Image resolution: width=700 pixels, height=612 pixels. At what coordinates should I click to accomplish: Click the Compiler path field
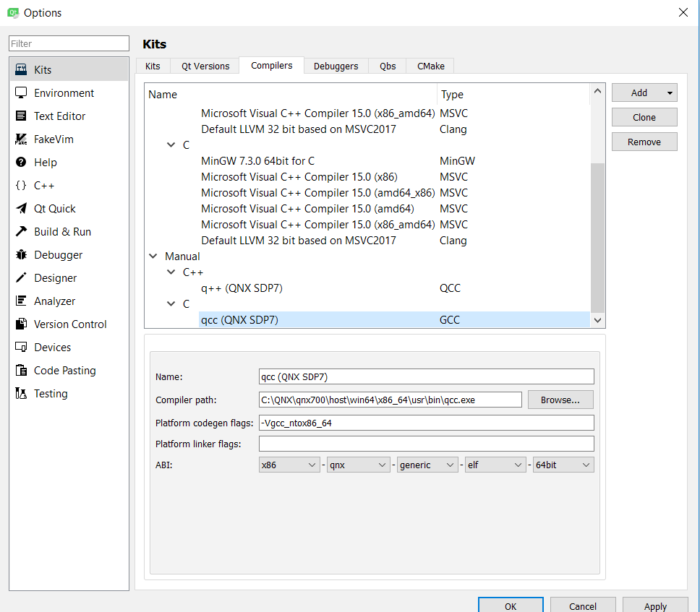(x=390, y=400)
